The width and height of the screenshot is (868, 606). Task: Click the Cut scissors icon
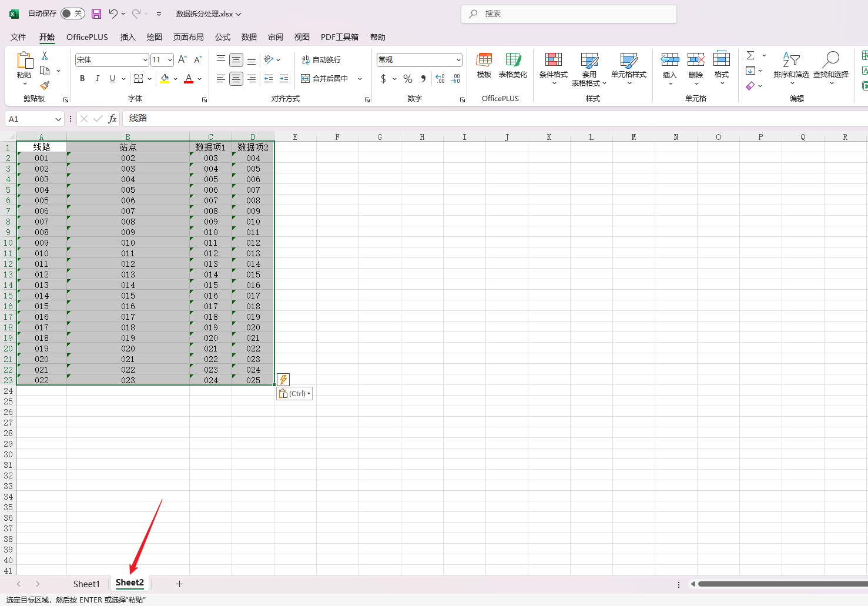[x=45, y=56]
